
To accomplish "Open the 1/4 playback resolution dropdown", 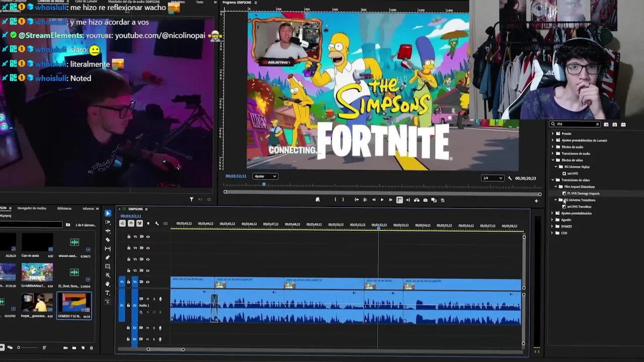I will 492,178.
